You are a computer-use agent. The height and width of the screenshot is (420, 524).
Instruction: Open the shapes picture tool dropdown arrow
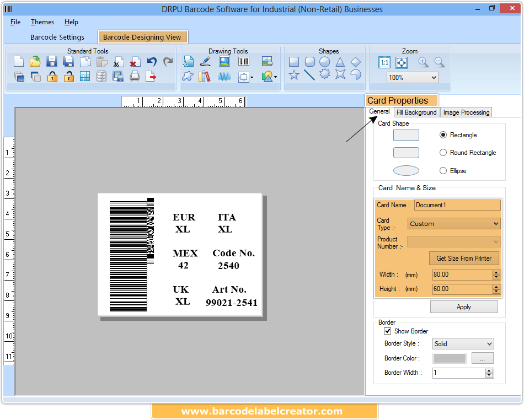(275, 77)
